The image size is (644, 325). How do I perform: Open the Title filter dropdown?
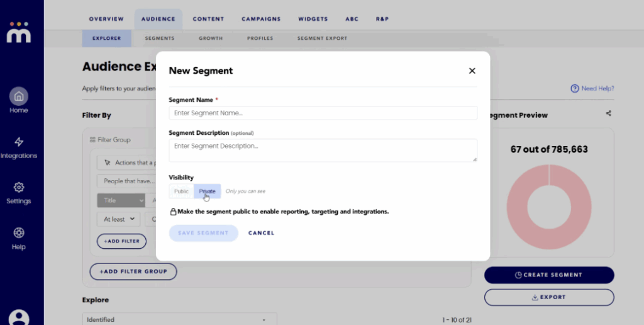121,200
